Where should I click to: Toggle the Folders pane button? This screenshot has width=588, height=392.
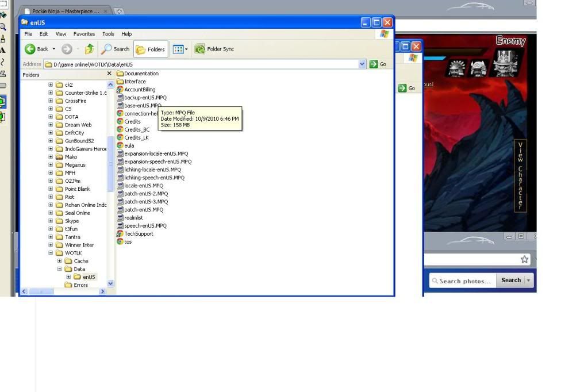tap(151, 49)
